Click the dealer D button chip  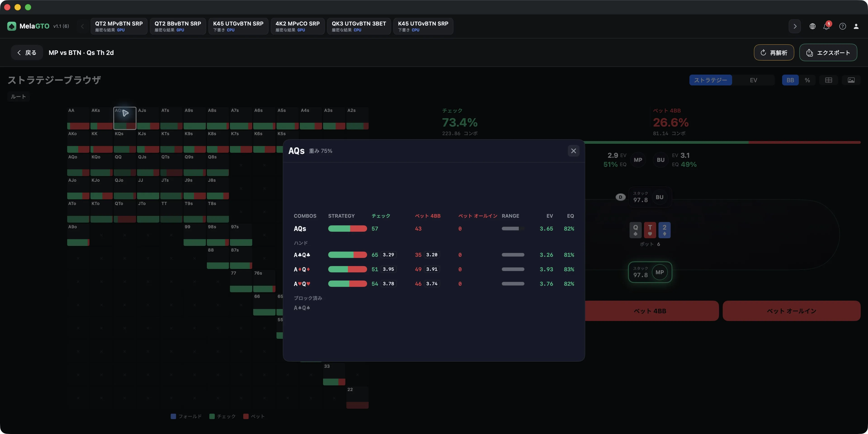(620, 197)
